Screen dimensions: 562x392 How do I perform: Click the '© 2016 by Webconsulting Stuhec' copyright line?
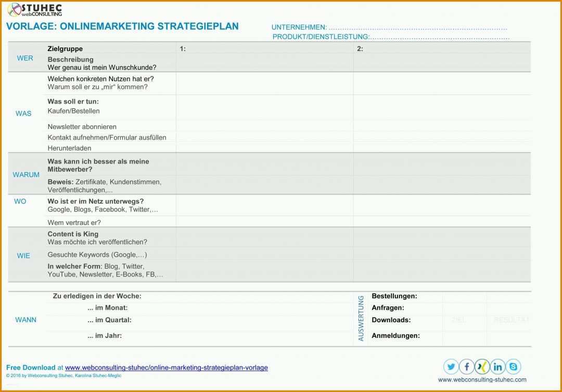(x=63, y=375)
